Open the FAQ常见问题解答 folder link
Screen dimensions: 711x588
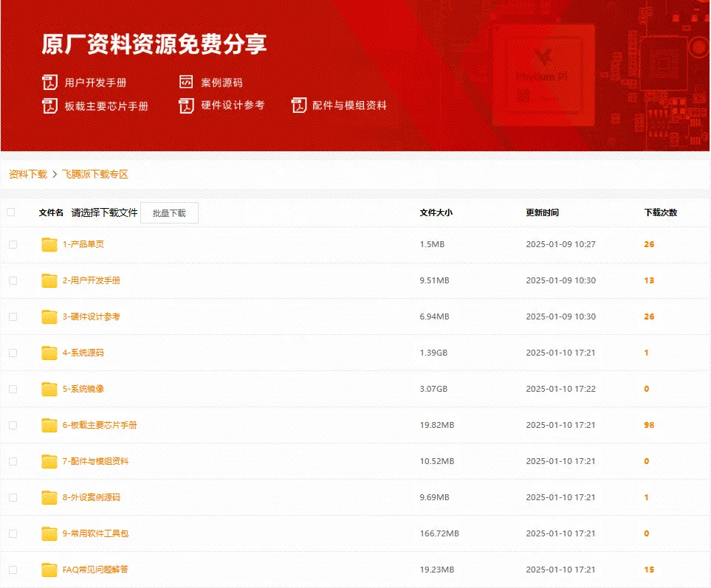coord(95,570)
